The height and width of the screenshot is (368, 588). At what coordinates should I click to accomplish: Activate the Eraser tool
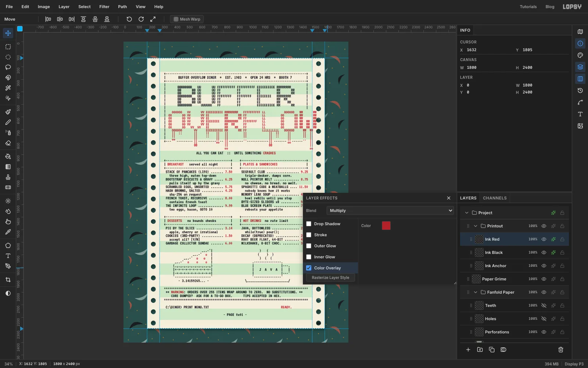(x=8, y=143)
